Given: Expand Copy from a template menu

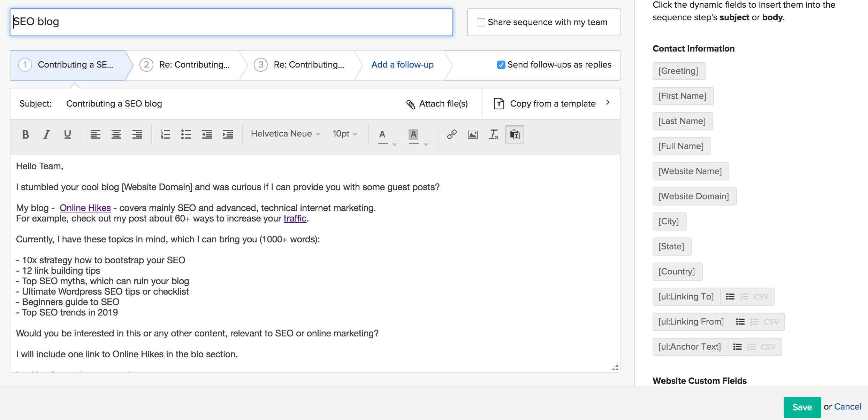Looking at the screenshot, I should click(x=552, y=104).
